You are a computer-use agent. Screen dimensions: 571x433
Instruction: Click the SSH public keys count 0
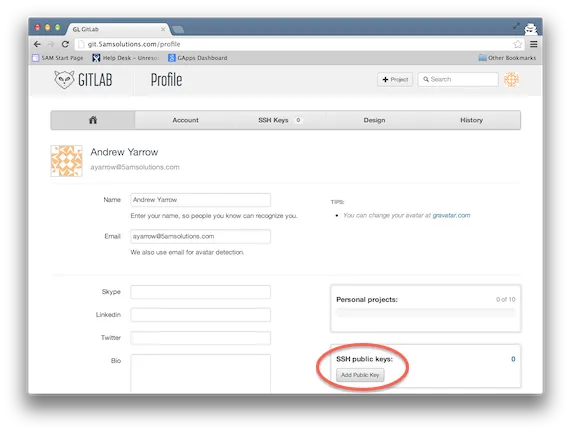pyautogui.click(x=513, y=359)
